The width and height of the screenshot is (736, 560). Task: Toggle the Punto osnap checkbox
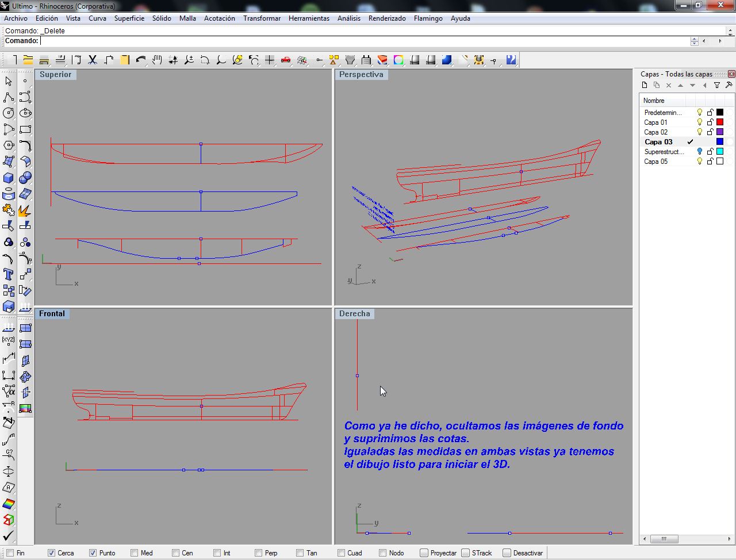pyautogui.click(x=93, y=553)
